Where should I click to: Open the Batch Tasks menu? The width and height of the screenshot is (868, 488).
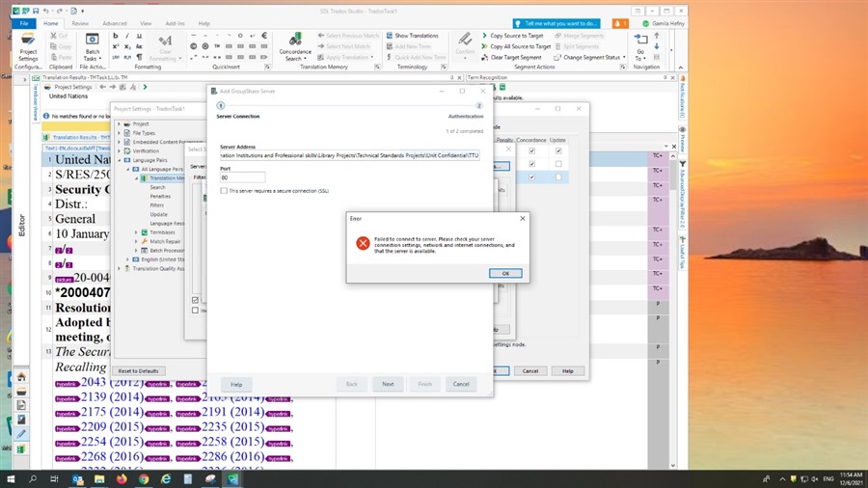click(x=92, y=47)
